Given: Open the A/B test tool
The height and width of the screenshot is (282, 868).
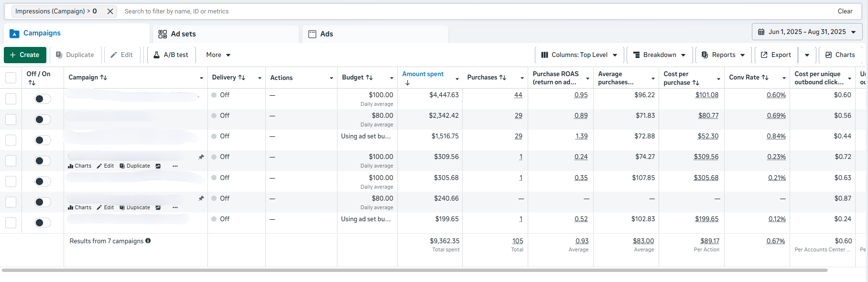Looking at the screenshot, I should click(171, 55).
